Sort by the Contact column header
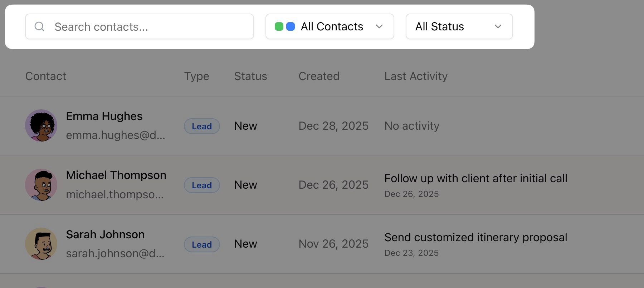 (46, 76)
